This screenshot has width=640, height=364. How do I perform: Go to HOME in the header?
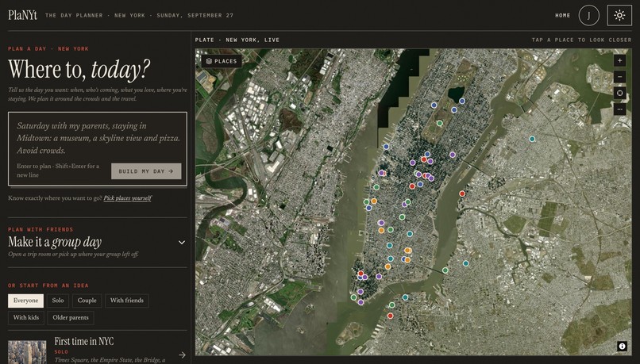coord(562,16)
